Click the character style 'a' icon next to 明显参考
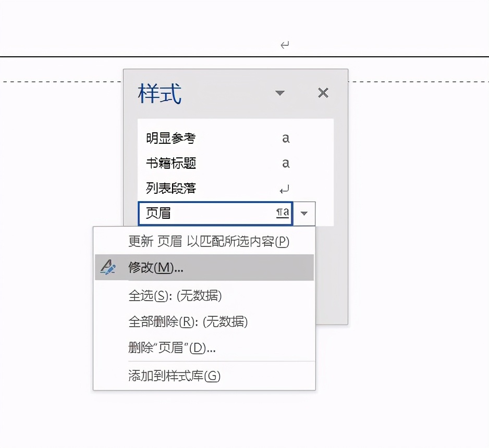Image resolution: width=489 pixels, height=448 pixels. tap(285, 138)
